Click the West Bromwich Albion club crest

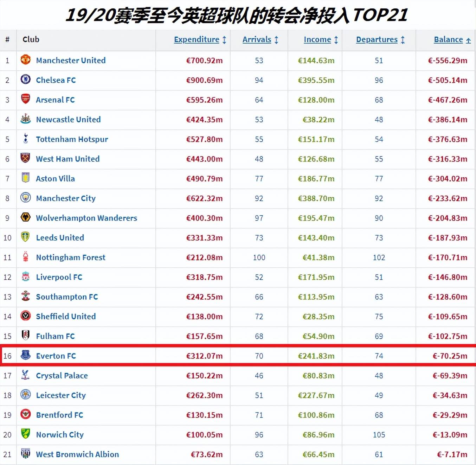(25, 453)
